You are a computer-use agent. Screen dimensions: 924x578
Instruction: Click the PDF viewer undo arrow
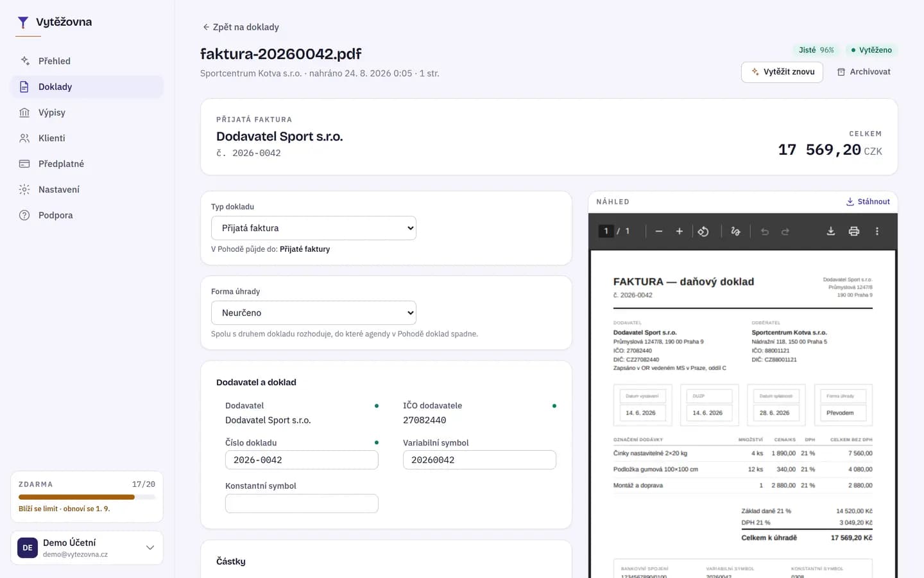click(x=765, y=231)
